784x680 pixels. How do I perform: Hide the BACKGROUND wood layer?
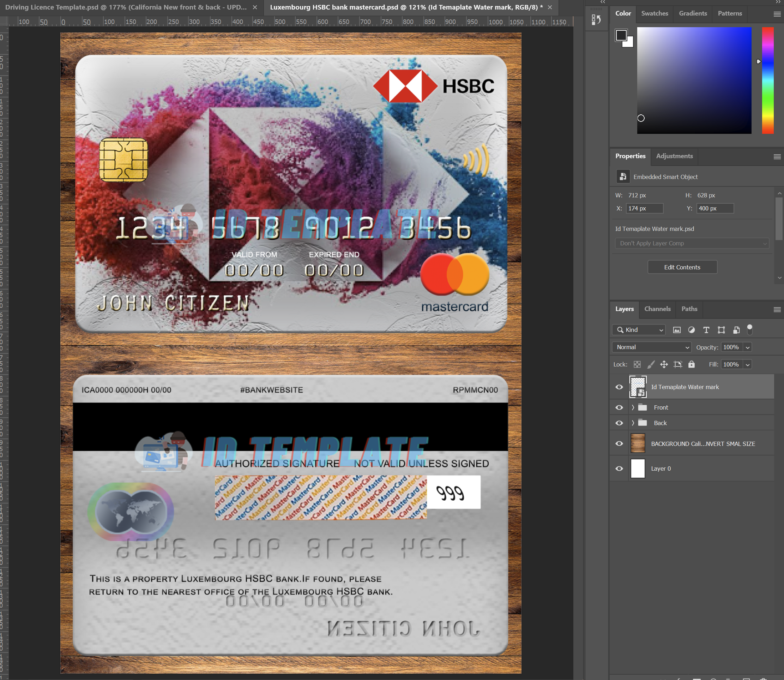click(x=619, y=443)
